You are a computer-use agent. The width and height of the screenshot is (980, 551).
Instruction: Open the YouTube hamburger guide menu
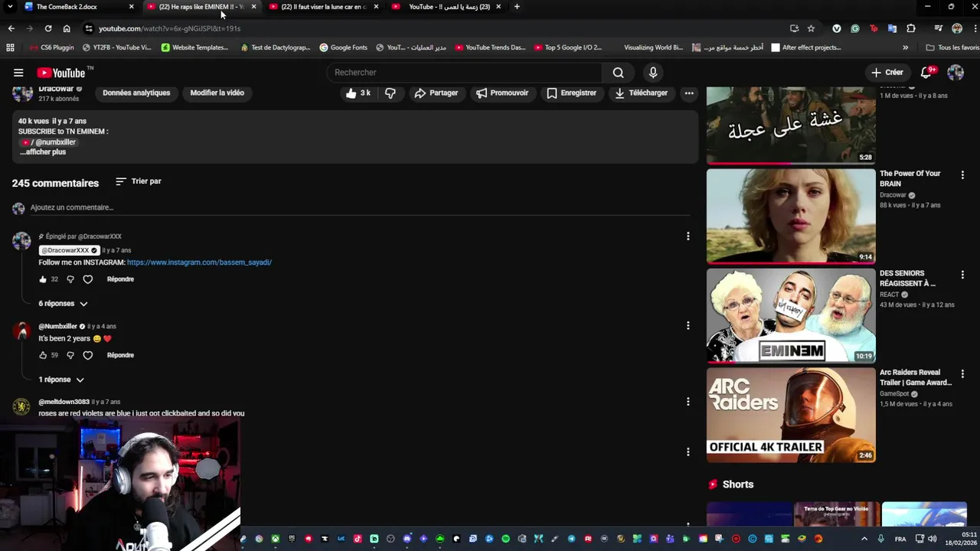[18, 73]
